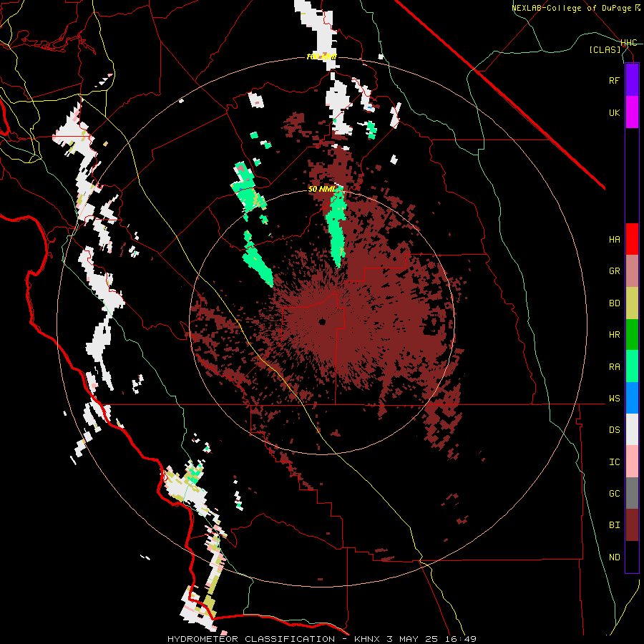644x644 pixels.
Task: Click the [CLAS] legend header
Action: [x=605, y=49]
